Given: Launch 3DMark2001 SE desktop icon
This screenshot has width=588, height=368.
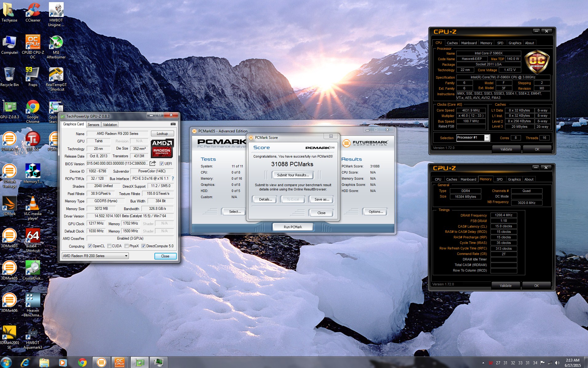Looking at the screenshot, I should click(9, 337).
